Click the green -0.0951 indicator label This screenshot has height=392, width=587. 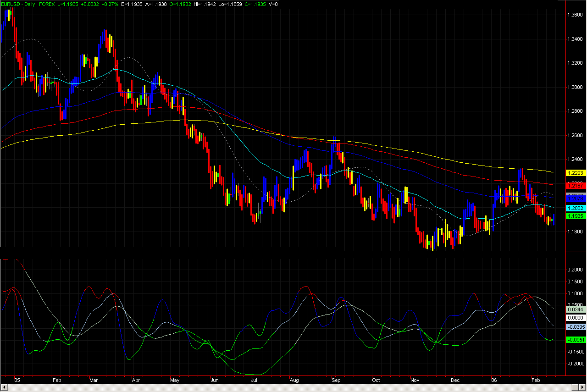coord(575,340)
